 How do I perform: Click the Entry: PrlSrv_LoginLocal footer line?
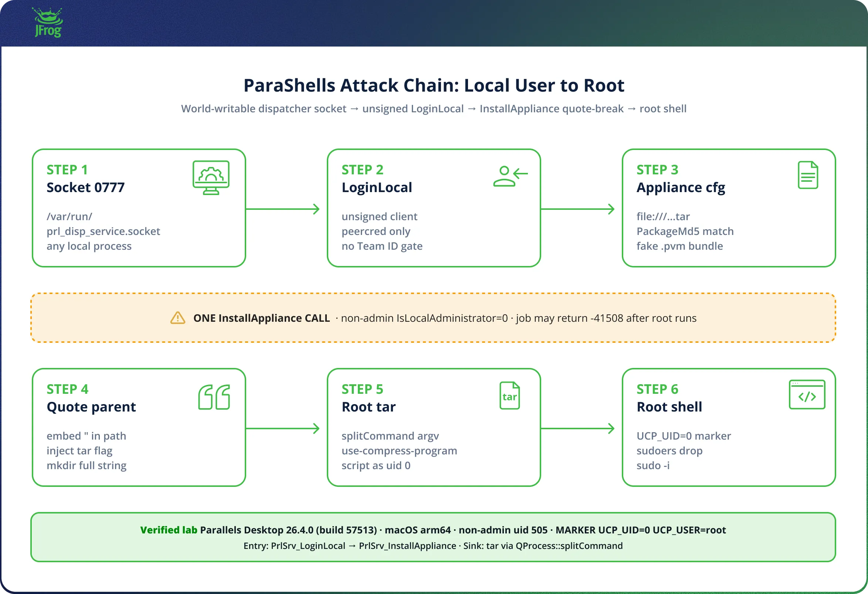coord(433,546)
